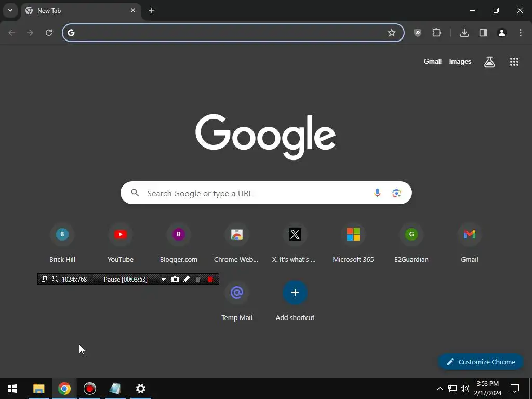Click the browser address bar
532x399 pixels.
tap(233, 33)
